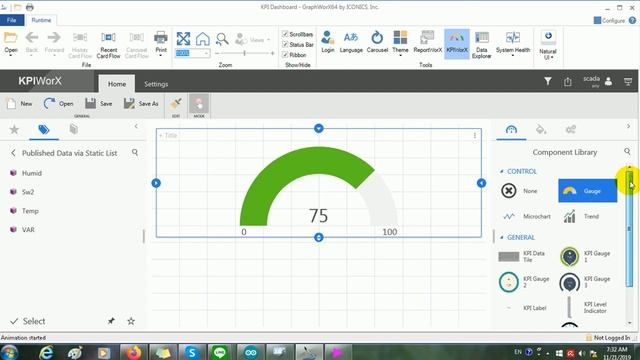
Task: Open the File menu
Action: (x=11, y=20)
